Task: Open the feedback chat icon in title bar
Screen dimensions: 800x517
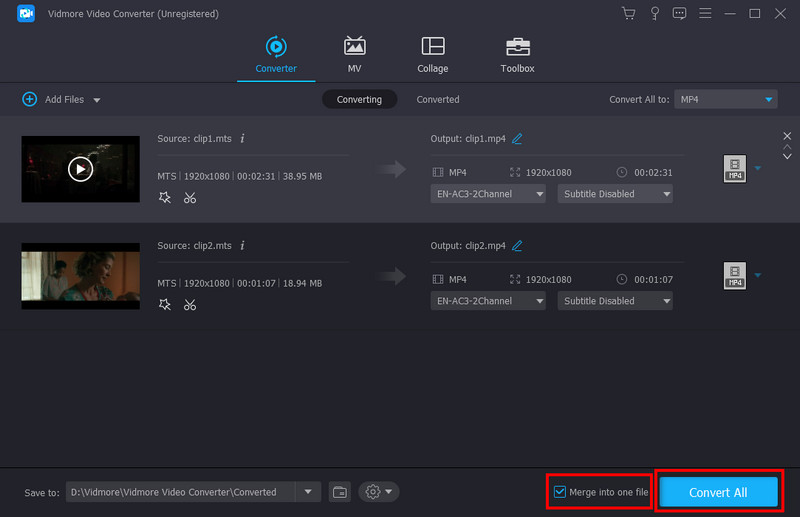Action: coord(680,13)
